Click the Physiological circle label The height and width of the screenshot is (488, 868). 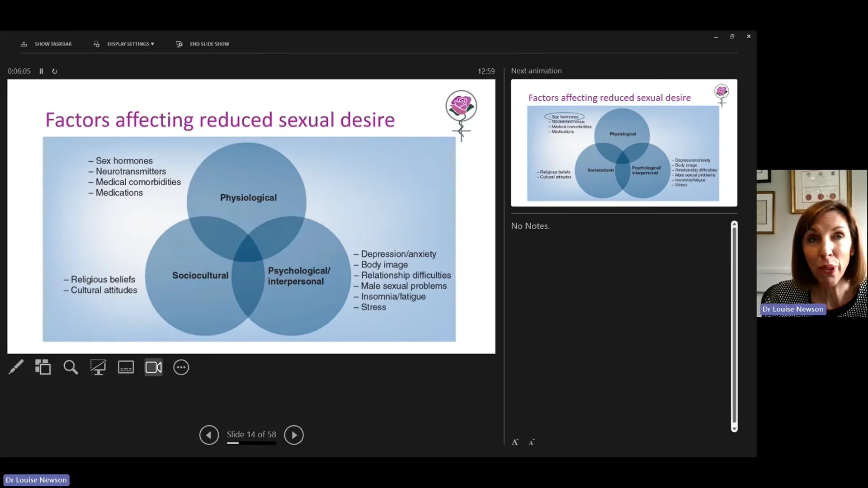pos(248,197)
